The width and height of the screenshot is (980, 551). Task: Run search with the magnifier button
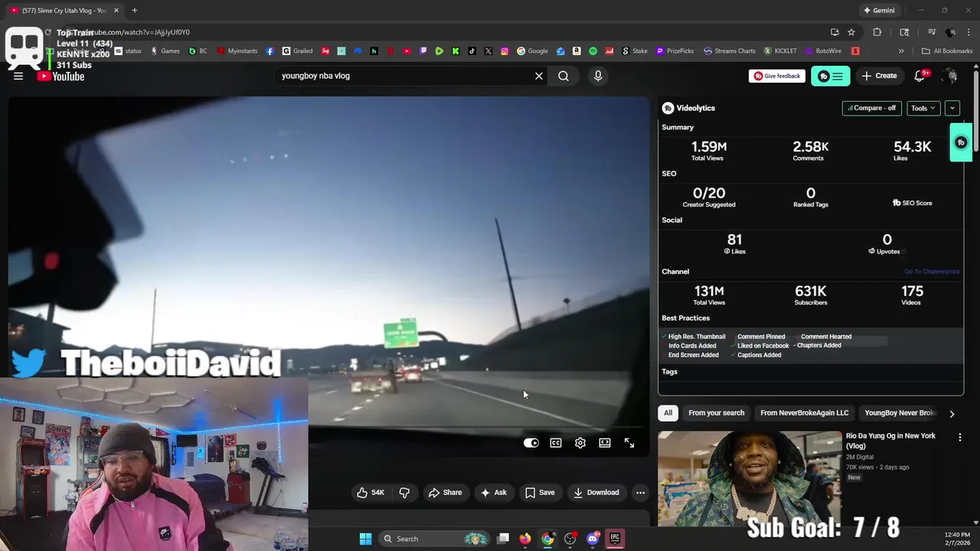[x=563, y=76]
